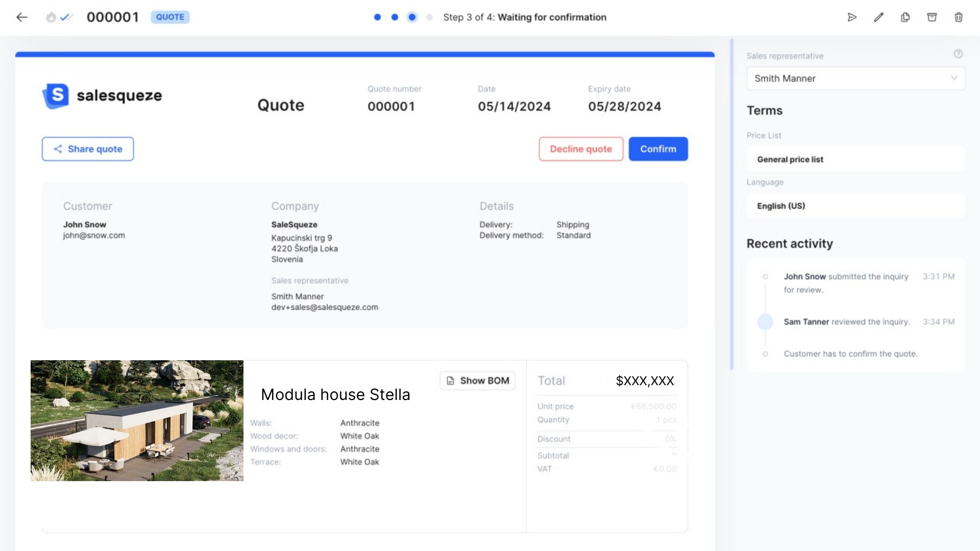Click the double checkmark status icon

point(66,17)
